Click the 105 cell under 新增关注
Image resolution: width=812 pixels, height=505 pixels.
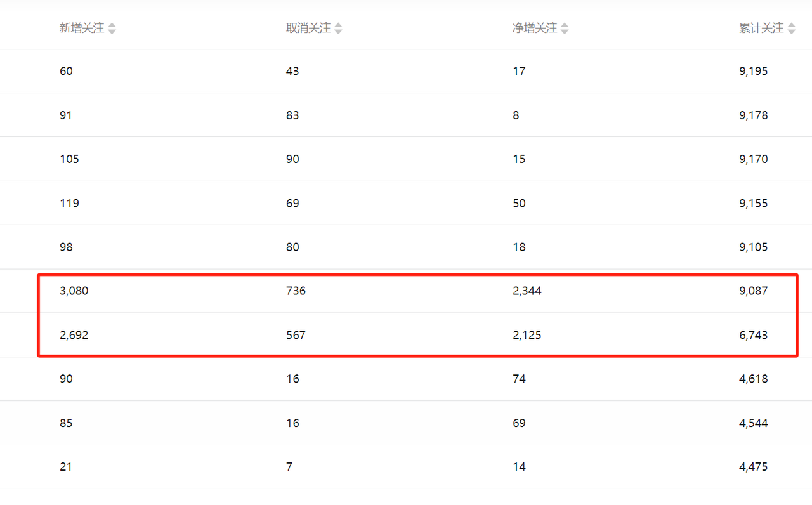coord(69,159)
